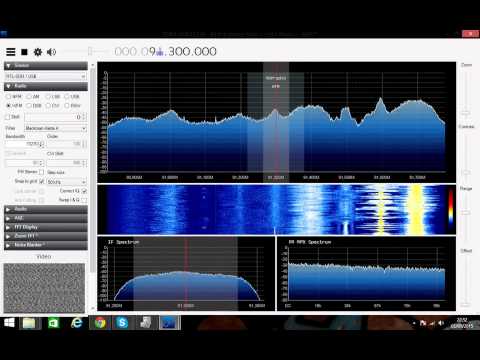Image resolution: width=480 pixels, height=360 pixels.
Task: Click the tuned frequency display
Action: pyautogui.click(x=165, y=51)
